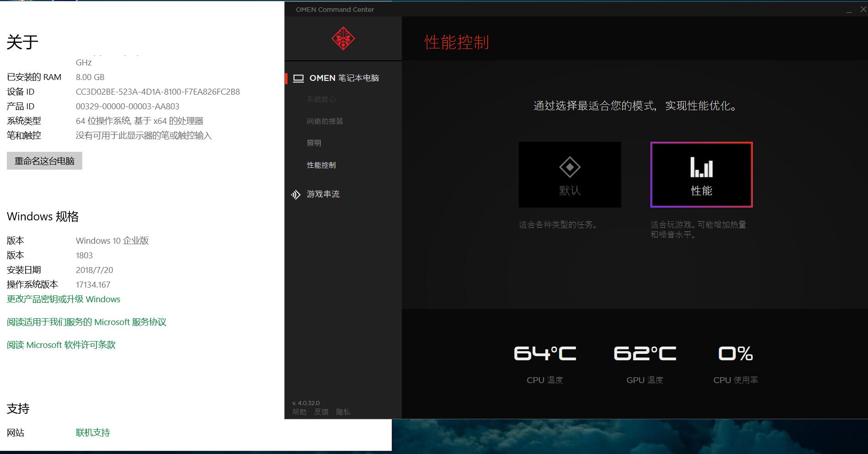Open 系统核心 in the sidebar
The image size is (868, 454).
click(x=321, y=99)
